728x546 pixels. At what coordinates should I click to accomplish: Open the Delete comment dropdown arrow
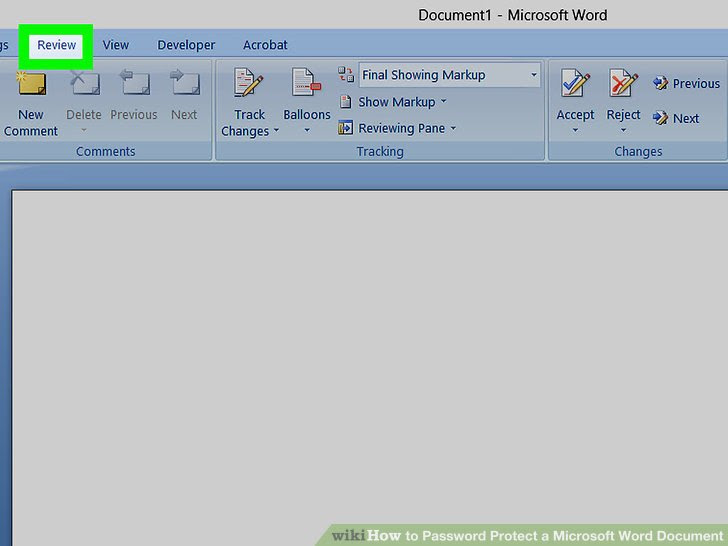84,130
